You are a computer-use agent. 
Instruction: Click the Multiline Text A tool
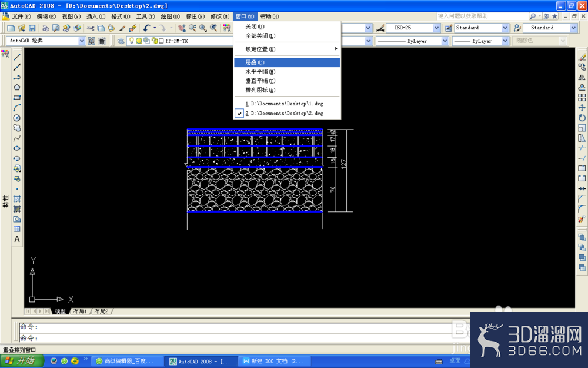point(17,239)
